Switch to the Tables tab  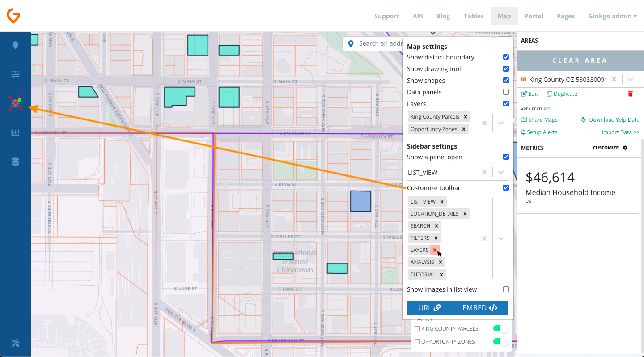pos(474,16)
